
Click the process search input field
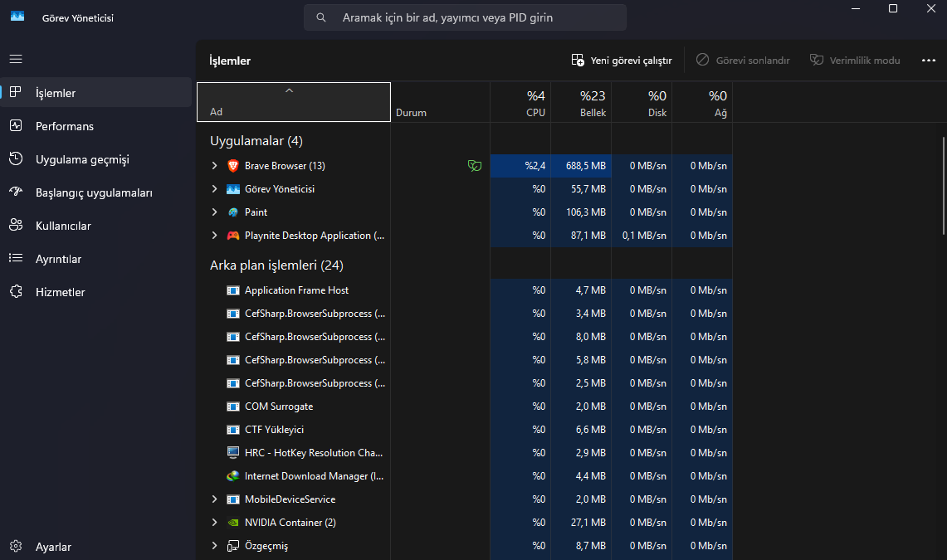[x=465, y=17]
